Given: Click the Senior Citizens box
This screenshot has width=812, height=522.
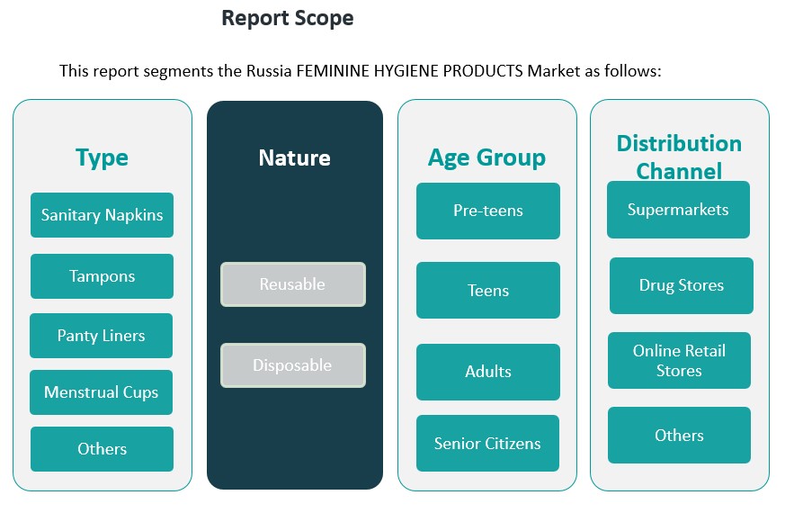Looking at the screenshot, I should pyautogui.click(x=487, y=444).
